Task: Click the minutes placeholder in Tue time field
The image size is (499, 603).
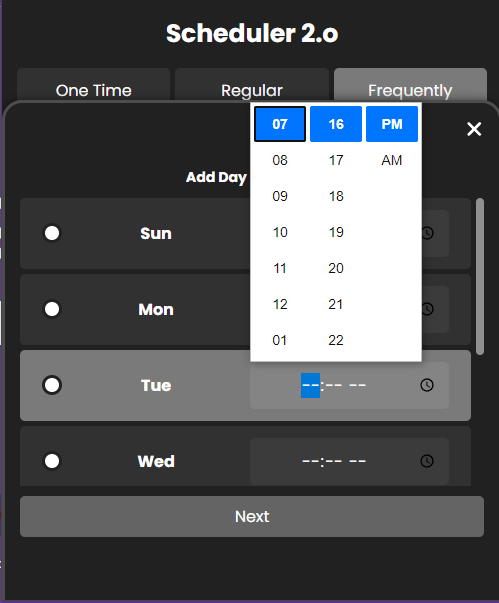Action: coord(334,385)
